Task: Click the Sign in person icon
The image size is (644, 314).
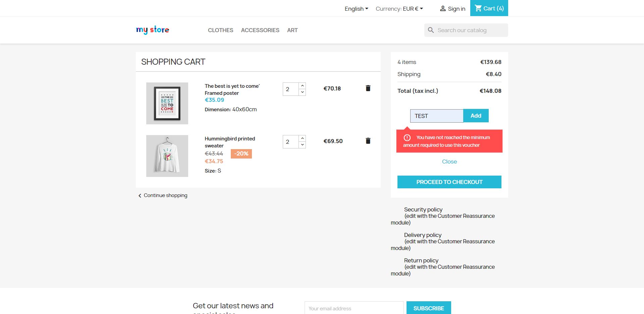Action: [x=443, y=9]
